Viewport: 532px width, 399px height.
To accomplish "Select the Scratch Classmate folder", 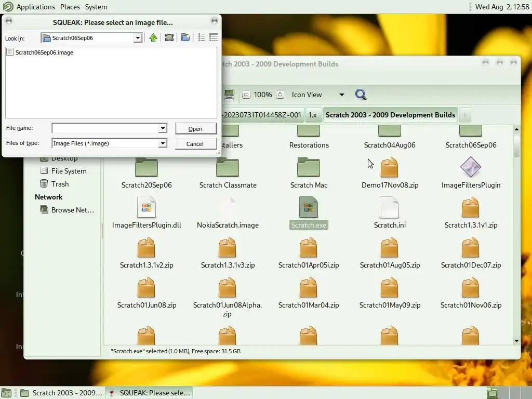I will [x=228, y=173].
